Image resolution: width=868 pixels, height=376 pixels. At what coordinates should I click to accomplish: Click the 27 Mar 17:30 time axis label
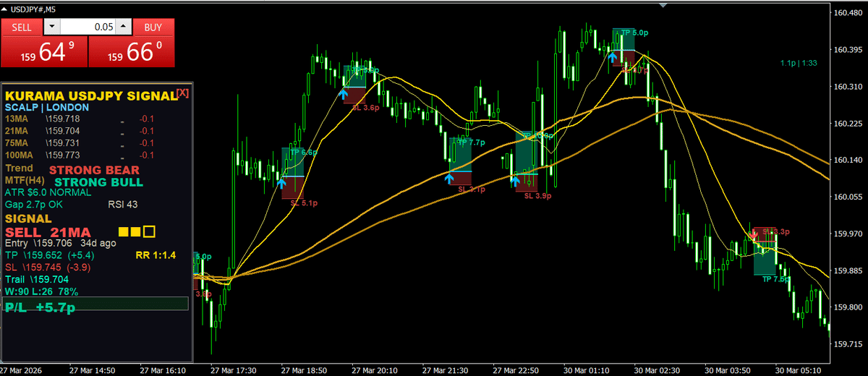coord(234,369)
